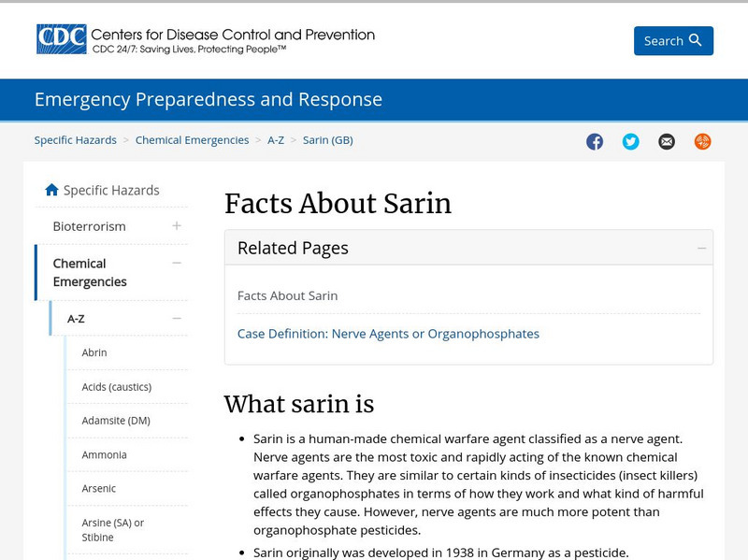Collapse the Chemical Emergencies section

click(x=175, y=264)
